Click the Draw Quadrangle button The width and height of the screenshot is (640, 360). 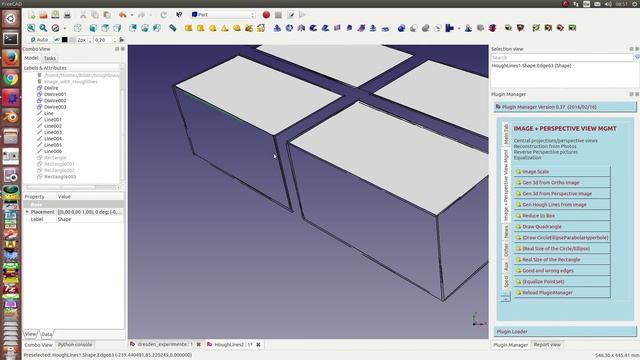[x=562, y=227]
